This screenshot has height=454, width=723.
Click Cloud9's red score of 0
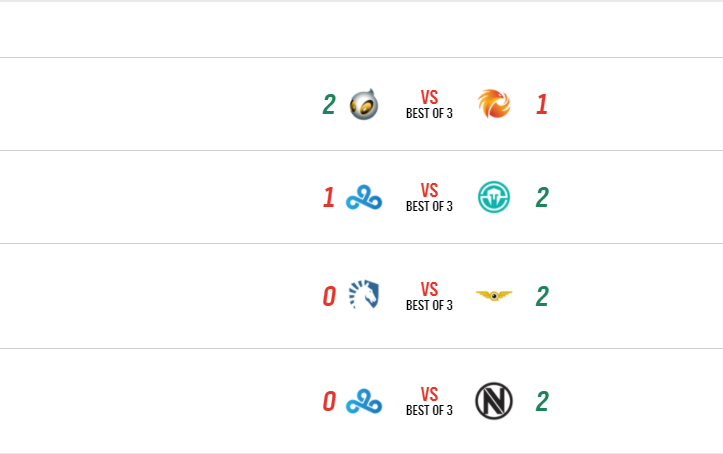point(329,402)
